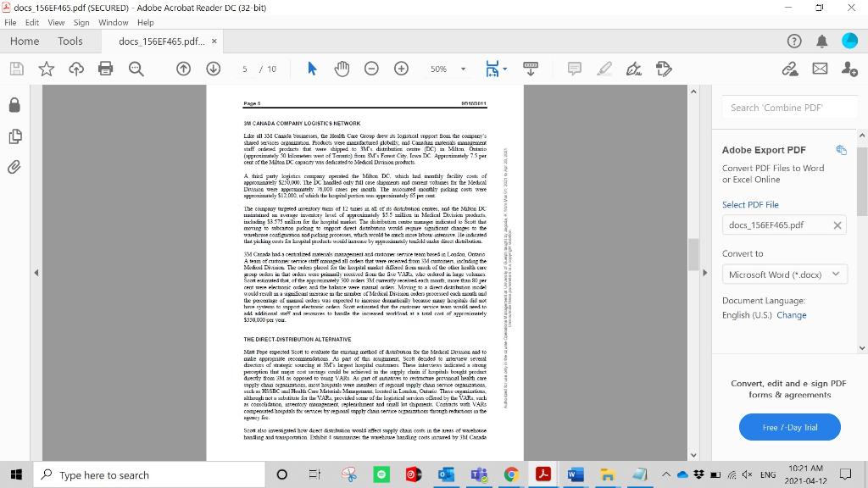Image resolution: width=868 pixels, height=488 pixels.
Task: Share a link to this file
Action: click(790, 69)
